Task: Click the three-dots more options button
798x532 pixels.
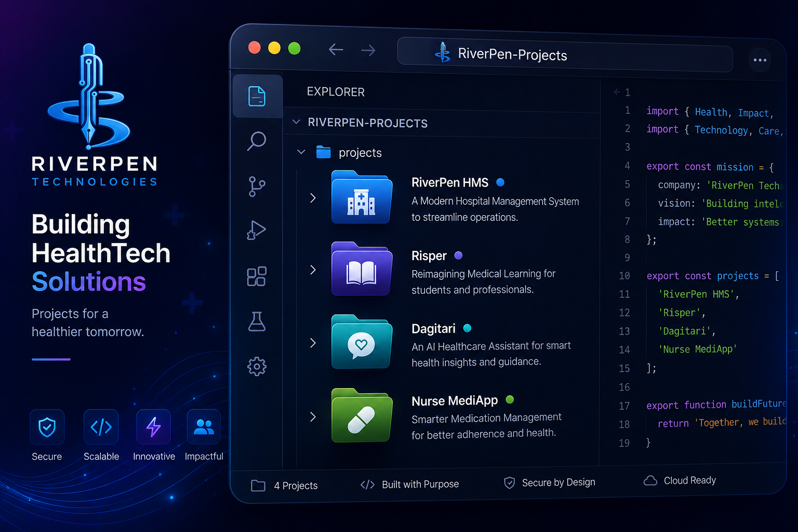Action: tap(760, 60)
